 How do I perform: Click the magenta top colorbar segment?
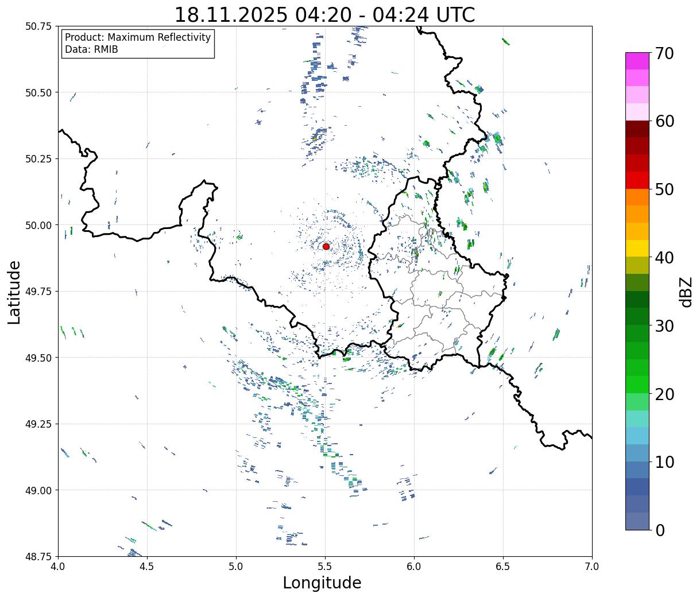click(x=637, y=61)
